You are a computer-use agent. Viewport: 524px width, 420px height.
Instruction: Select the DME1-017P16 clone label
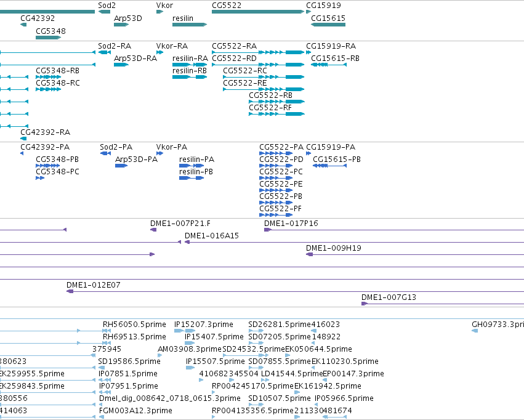point(291,224)
